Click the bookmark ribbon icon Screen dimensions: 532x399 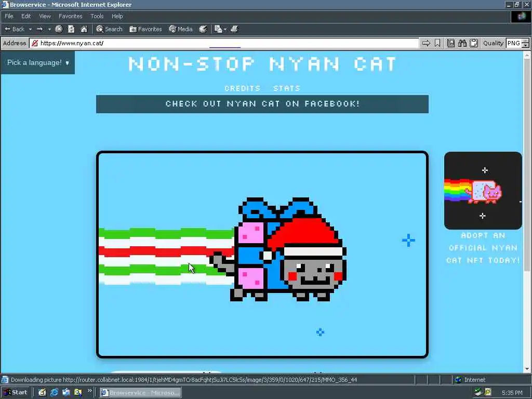point(437,43)
